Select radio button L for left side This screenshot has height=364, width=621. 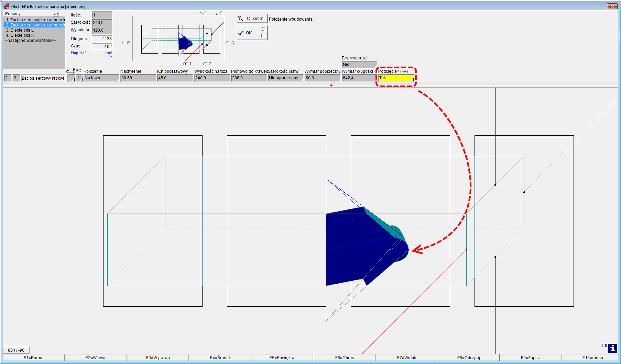[129, 43]
